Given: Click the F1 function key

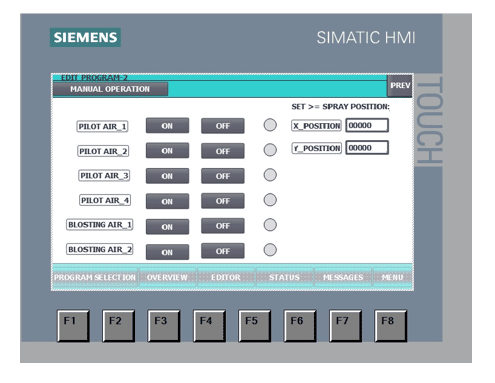Looking at the screenshot, I should 73,326.
